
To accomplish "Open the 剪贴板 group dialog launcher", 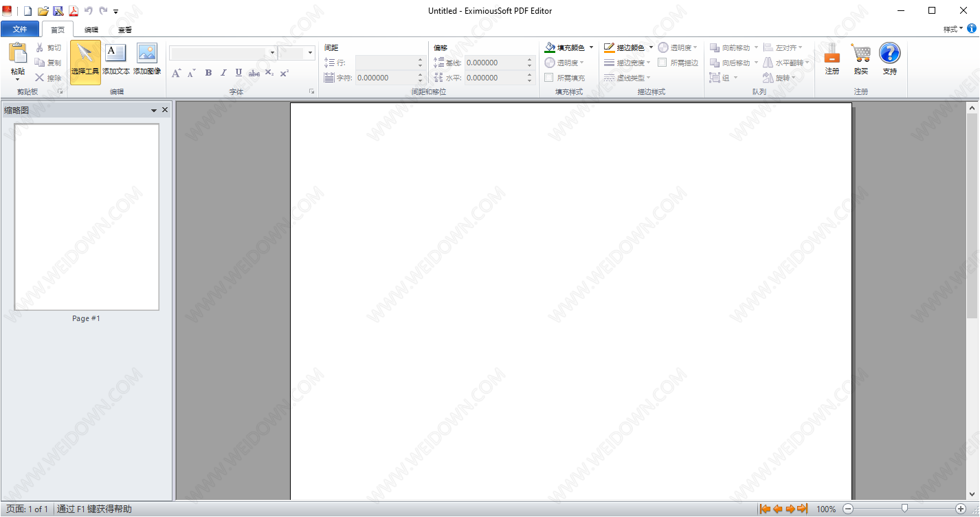I will pyautogui.click(x=60, y=91).
